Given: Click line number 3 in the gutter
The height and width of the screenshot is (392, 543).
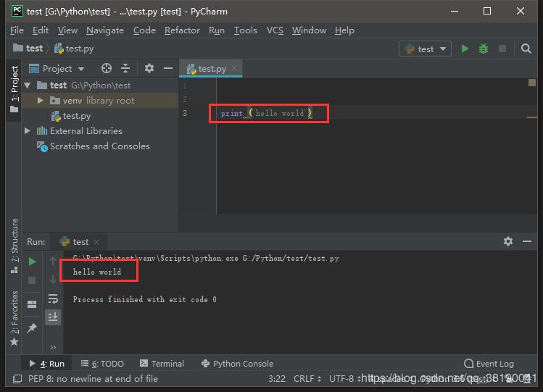Looking at the screenshot, I should pyautogui.click(x=185, y=113).
